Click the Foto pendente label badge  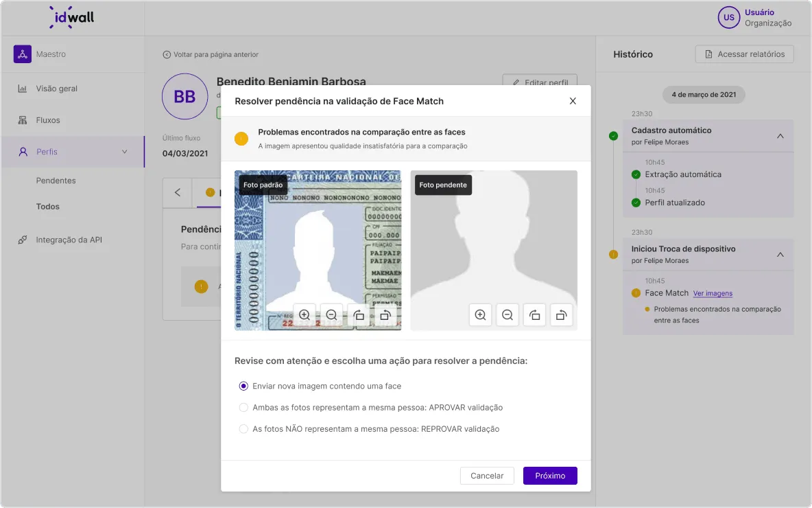(x=443, y=185)
